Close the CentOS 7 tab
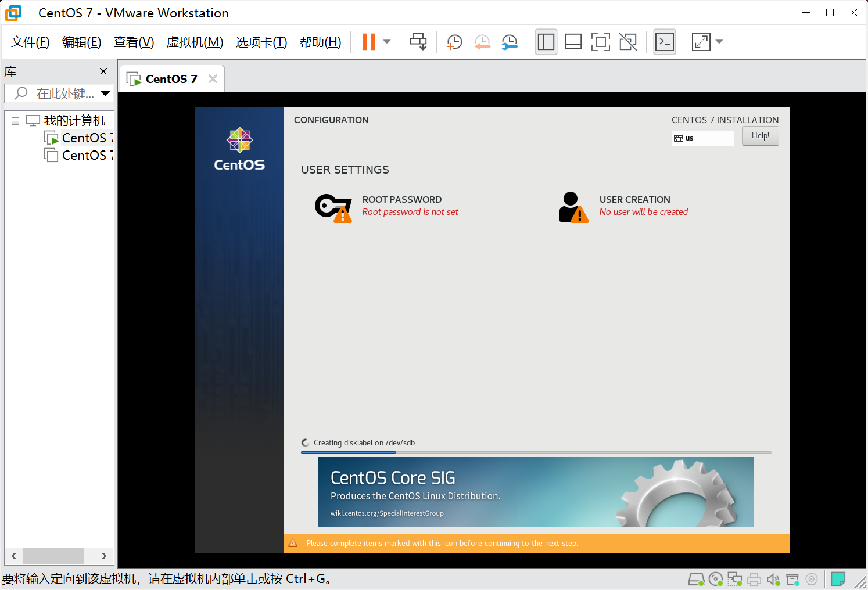This screenshot has height=590, width=868. tap(213, 79)
